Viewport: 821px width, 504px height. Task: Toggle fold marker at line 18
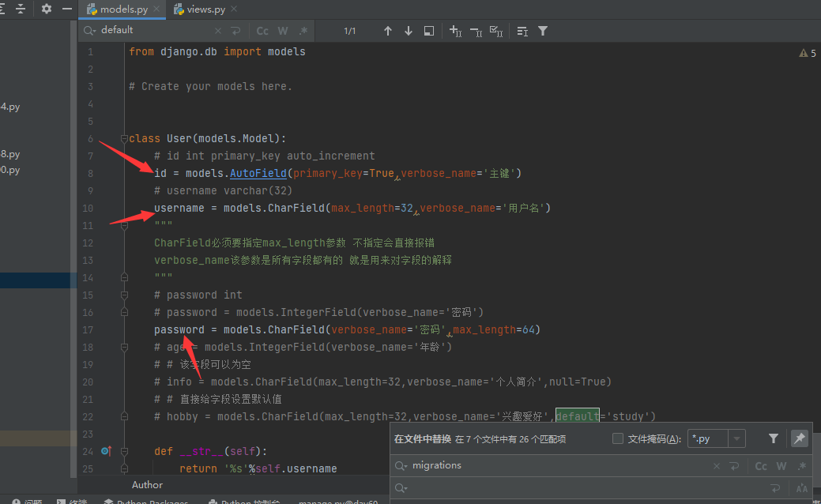click(x=124, y=347)
